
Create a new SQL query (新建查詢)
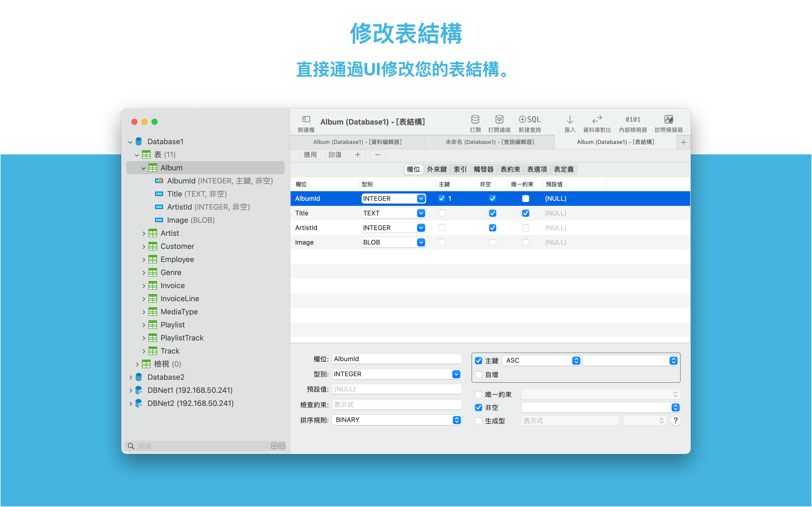pyautogui.click(x=529, y=119)
